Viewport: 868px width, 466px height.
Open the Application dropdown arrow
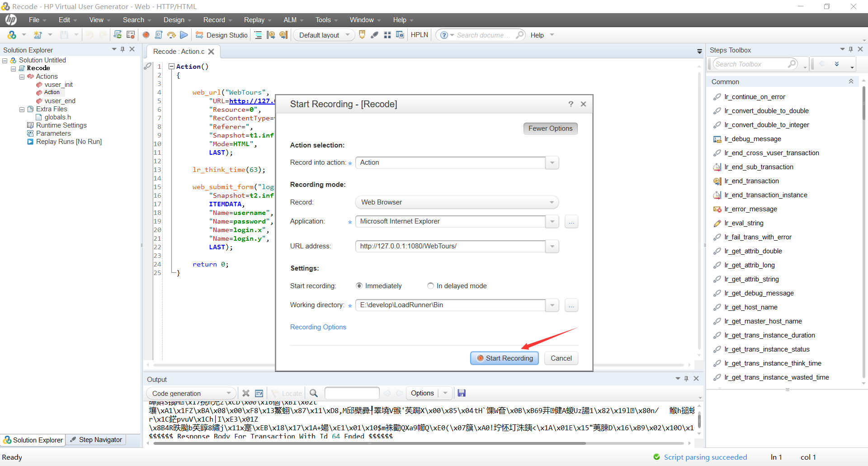552,222
